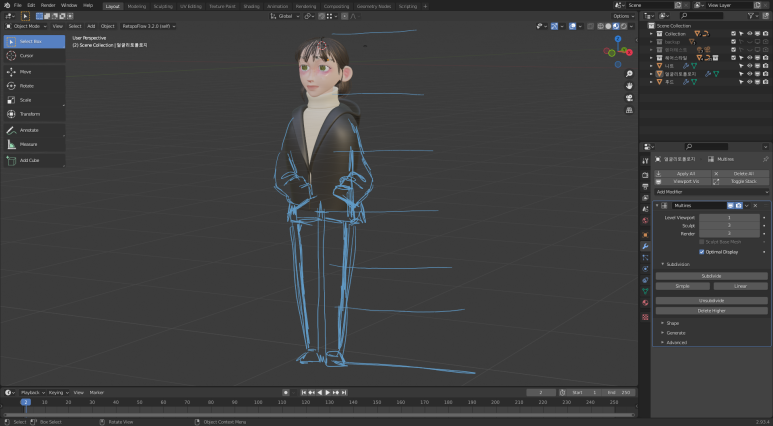
Task: Toggle backup collection exclude checkbox
Action: click(x=733, y=42)
